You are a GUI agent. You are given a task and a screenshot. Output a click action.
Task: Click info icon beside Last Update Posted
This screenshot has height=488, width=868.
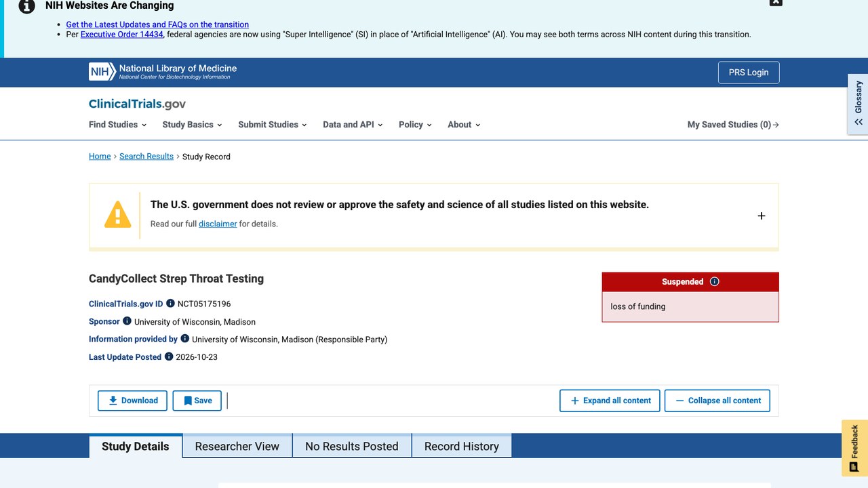pyautogui.click(x=169, y=357)
